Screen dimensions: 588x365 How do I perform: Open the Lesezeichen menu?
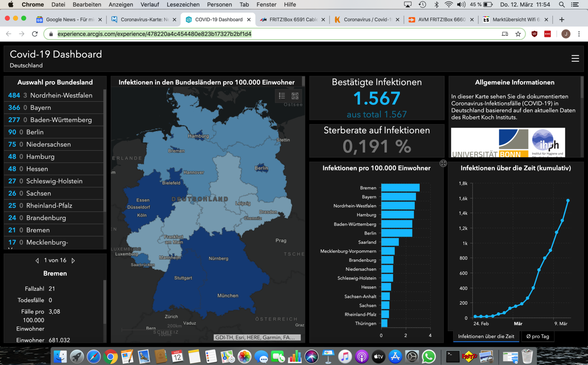pyautogui.click(x=183, y=4)
